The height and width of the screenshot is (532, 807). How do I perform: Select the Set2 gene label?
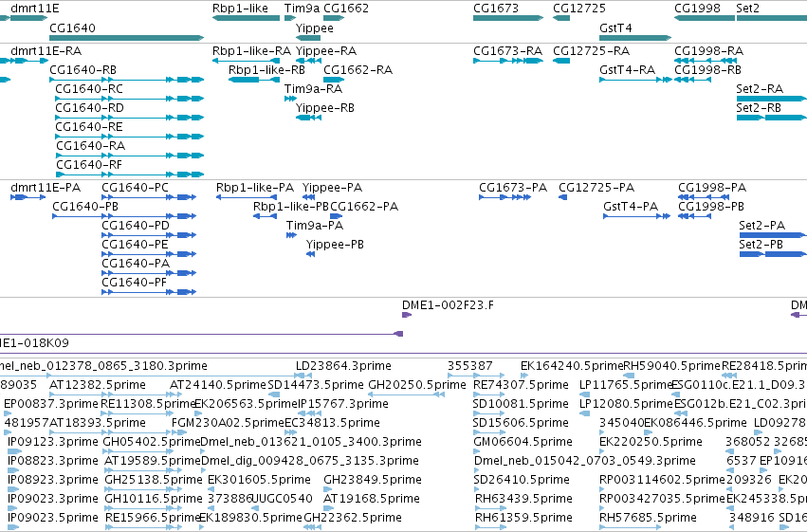pos(747,9)
